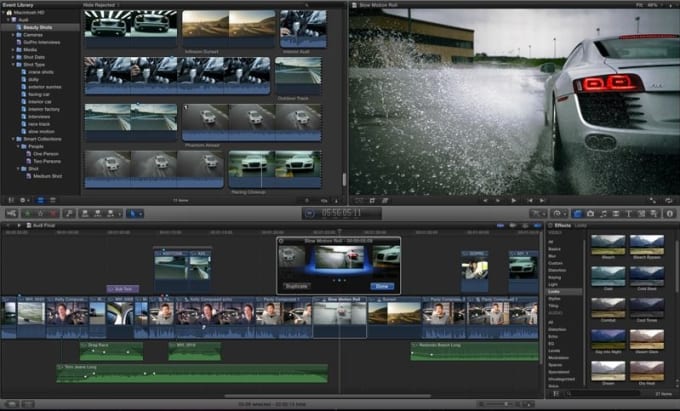The width and height of the screenshot is (680, 411).
Task: Click Connect clip to primary storyline icon
Action: (85, 213)
